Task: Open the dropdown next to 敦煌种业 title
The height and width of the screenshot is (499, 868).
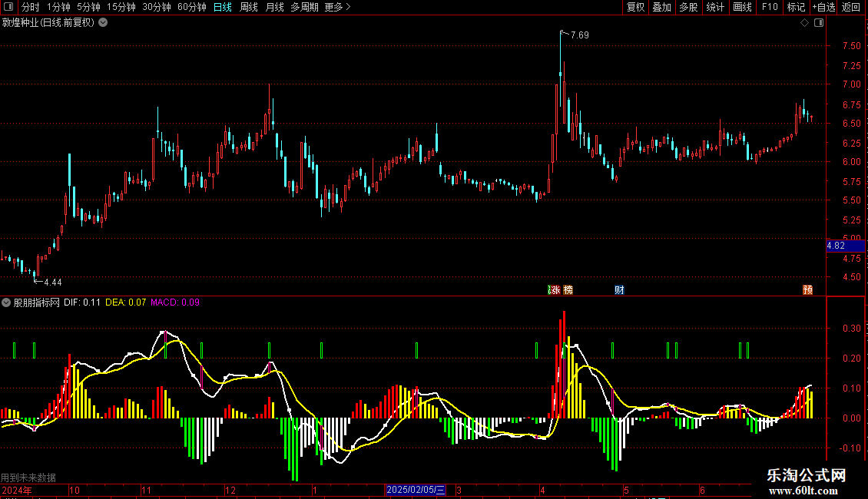Action: click(103, 23)
